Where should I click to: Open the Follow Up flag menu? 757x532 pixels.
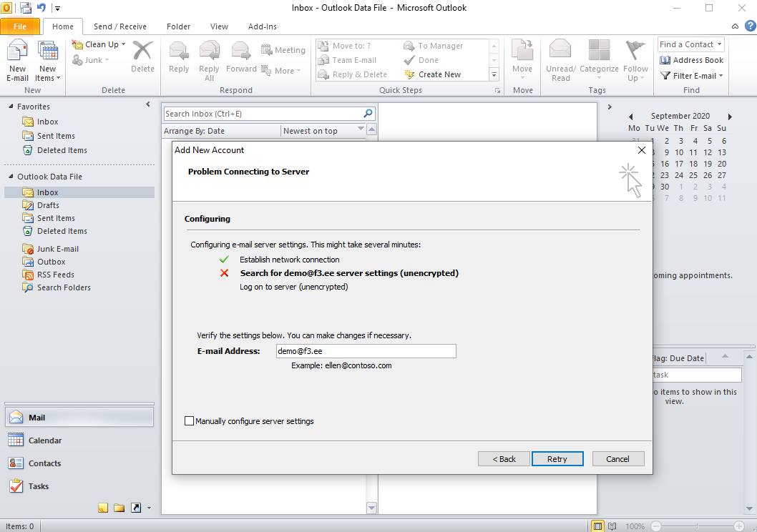(635, 60)
